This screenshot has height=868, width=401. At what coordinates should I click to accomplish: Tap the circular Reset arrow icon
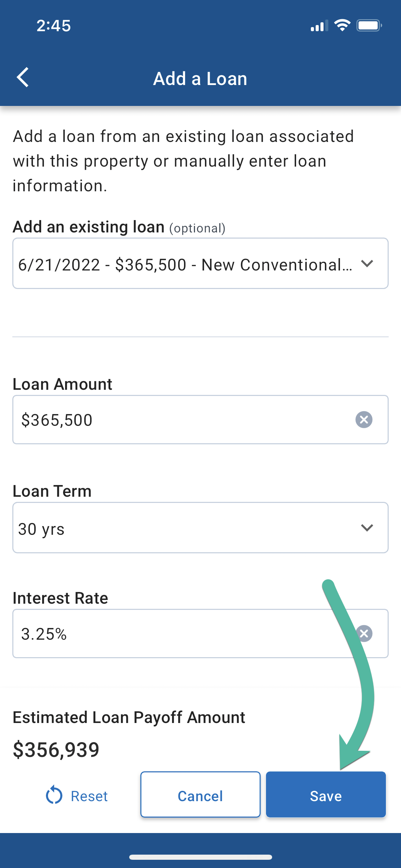coord(54,795)
